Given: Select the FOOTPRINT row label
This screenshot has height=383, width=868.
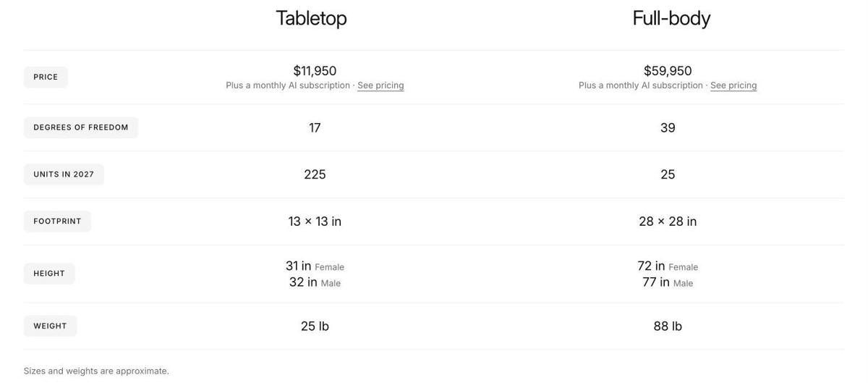Looking at the screenshot, I should tap(57, 222).
